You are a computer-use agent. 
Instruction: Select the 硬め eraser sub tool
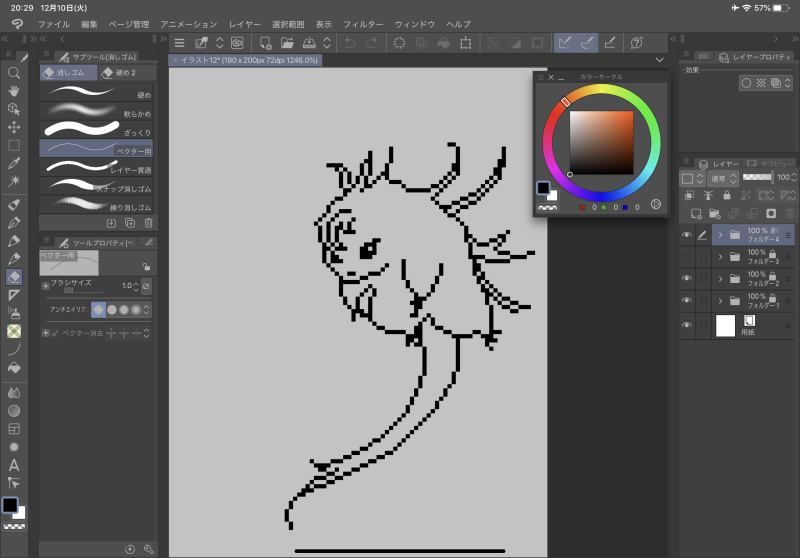click(96, 92)
